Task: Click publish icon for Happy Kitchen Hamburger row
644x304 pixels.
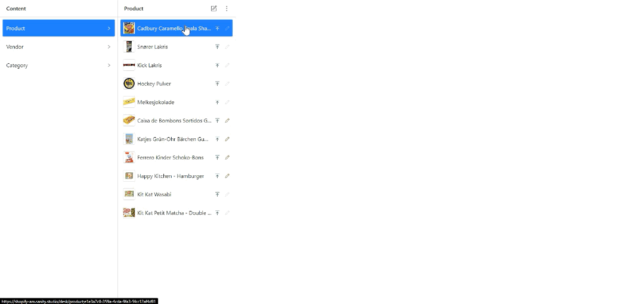Action: [217, 176]
